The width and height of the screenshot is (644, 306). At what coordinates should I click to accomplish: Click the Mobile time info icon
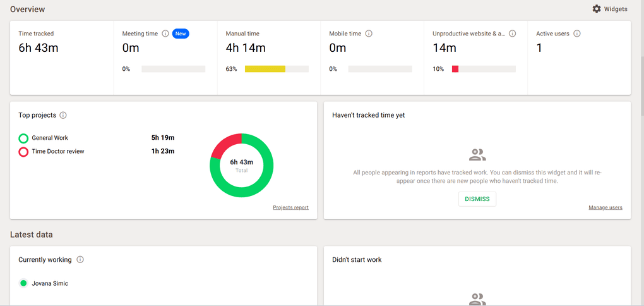tap(369, 34)
